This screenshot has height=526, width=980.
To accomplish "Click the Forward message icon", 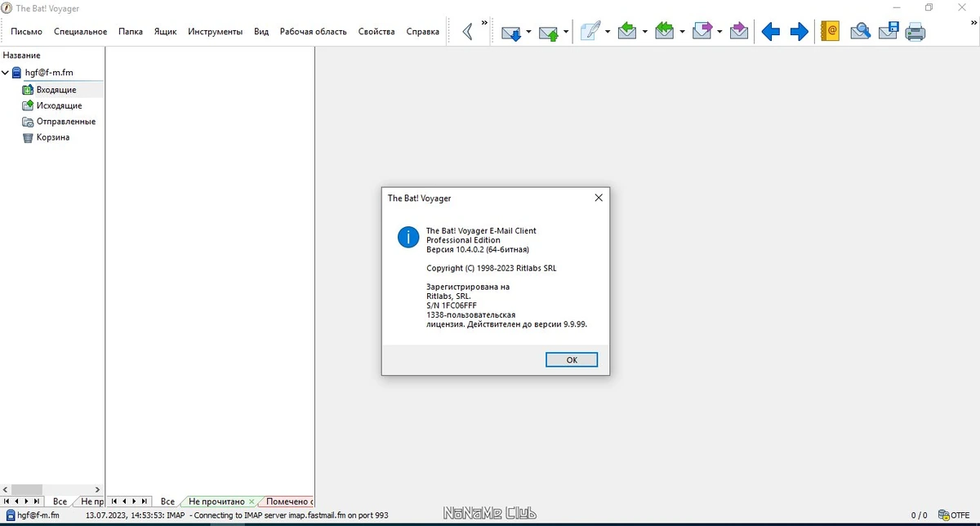I will coord(702,32).
